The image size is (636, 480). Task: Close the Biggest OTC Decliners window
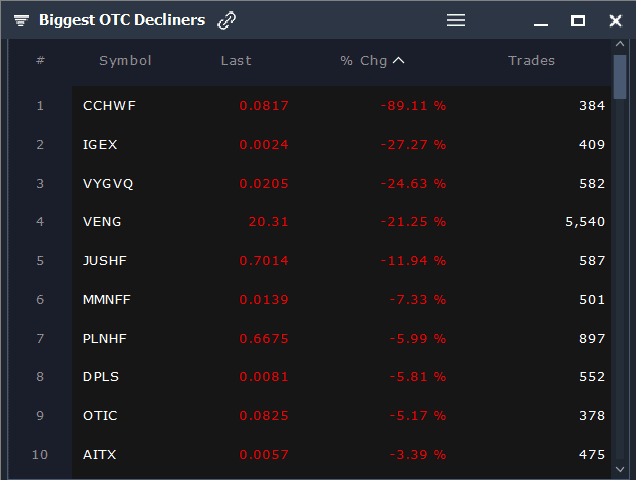(615, 20)
